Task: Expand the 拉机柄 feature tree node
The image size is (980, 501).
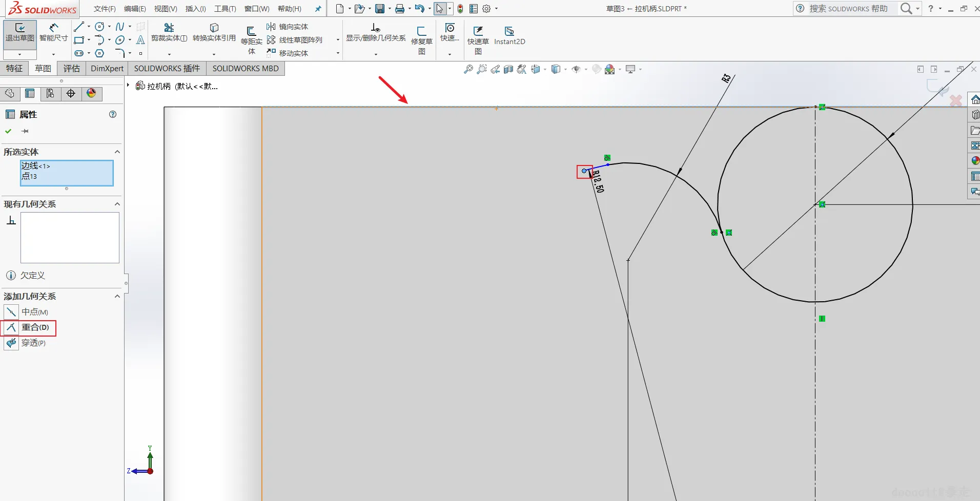Action: [128, 86]
